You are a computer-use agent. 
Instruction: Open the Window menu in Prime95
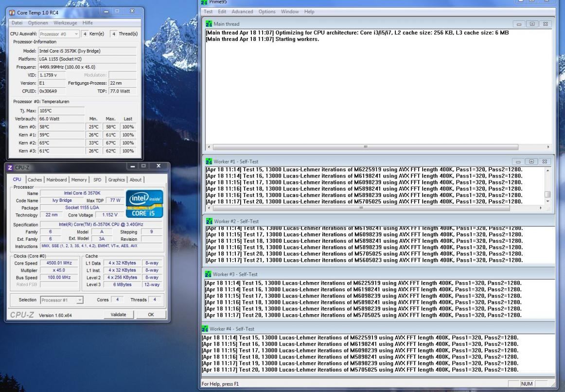click(290, 12)
